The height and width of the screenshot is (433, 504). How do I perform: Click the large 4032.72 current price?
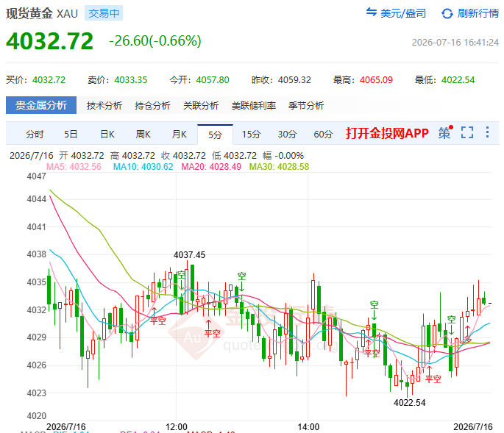pos(49,40)
